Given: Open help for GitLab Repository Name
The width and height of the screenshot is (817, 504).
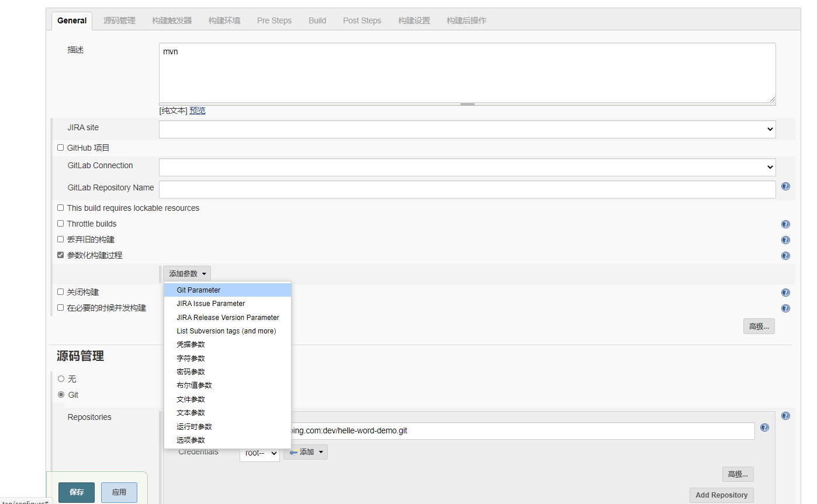Looking at the screenshot, I should coord(785,186).
